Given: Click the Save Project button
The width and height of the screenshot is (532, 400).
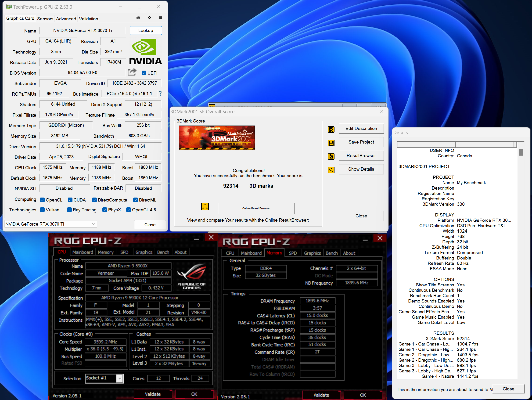Looking at the screenshot, I should pos(361,142).
